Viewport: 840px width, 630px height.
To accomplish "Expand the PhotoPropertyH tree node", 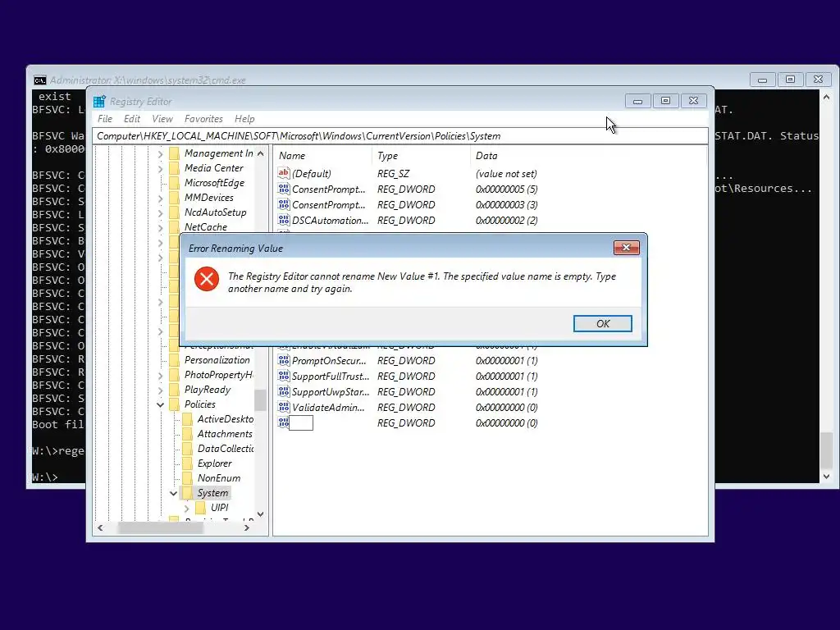I will (x=160, y=376).
